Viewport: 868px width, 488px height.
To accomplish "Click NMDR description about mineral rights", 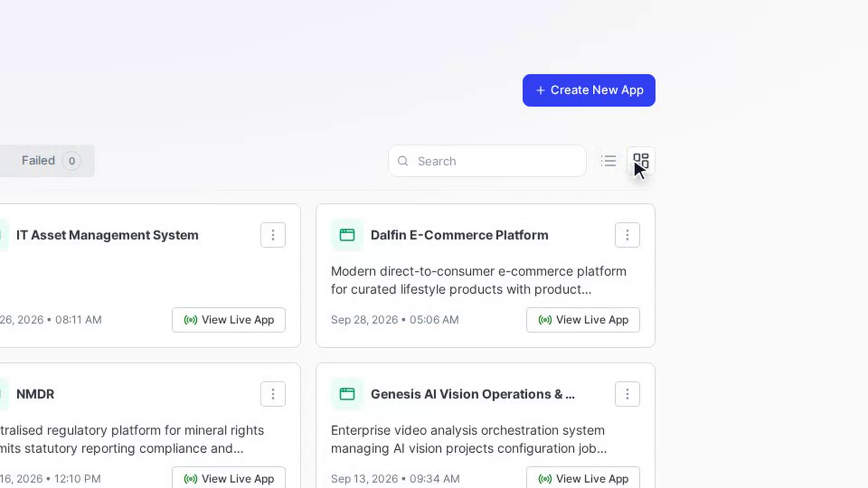I will click(132, 439).
